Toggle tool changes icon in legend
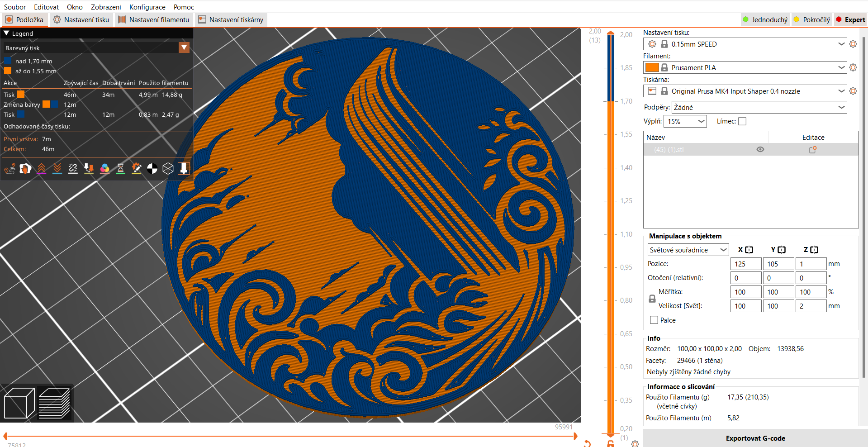868x447 pixels. 89,169
